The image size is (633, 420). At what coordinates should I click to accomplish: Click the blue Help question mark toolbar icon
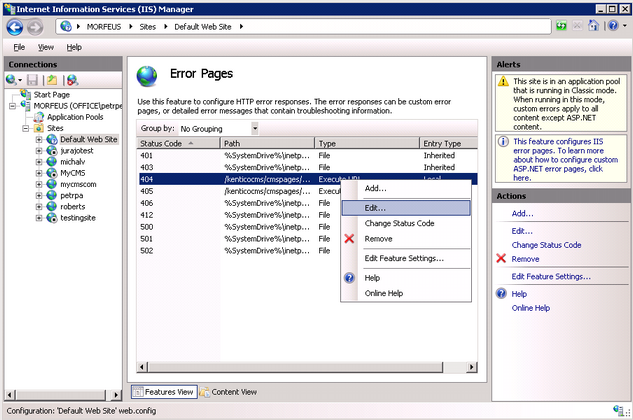pyautogui.click(x=613, y=26)
